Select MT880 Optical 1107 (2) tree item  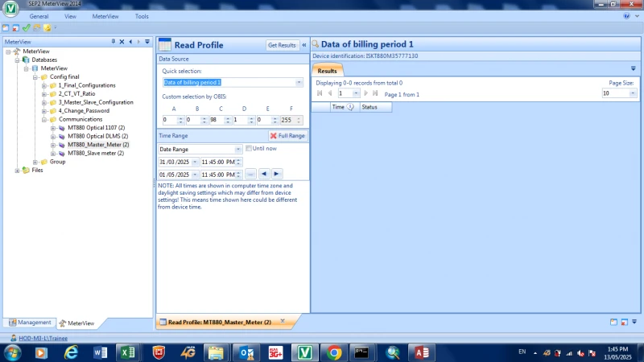(96, 128)
